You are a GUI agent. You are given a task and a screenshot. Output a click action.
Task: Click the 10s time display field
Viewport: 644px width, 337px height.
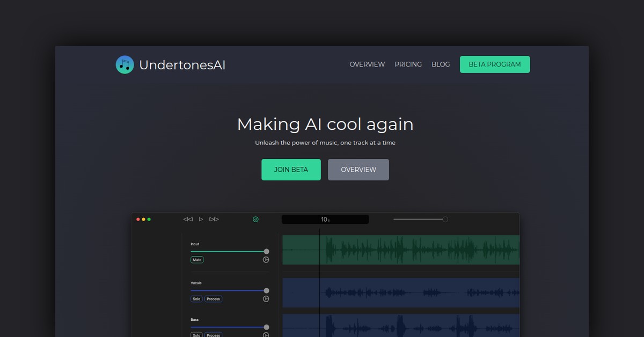pos(325,219)
